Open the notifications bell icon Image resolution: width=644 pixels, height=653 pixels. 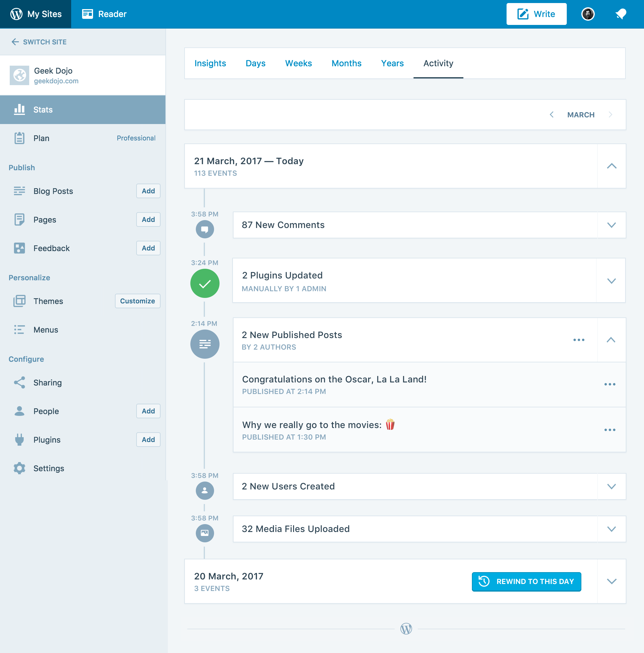coord(621,14)
